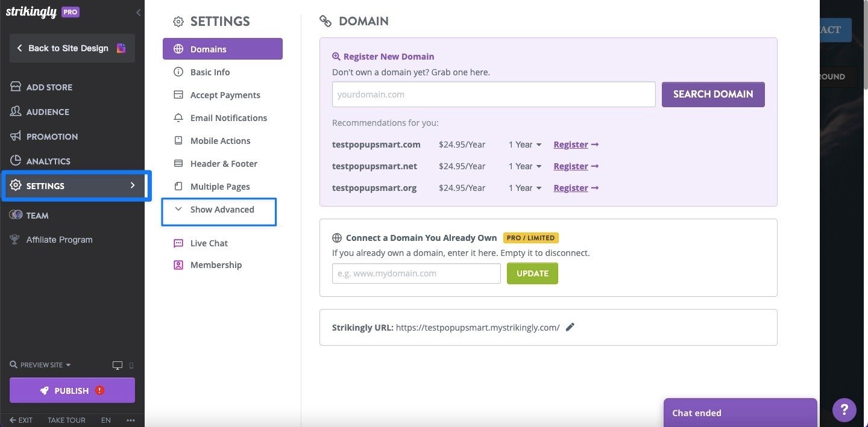Click the megaphone icon beside PROMOTION
Image resolution: width=868 pixels, height=427 pixels.
click(16, 136)
